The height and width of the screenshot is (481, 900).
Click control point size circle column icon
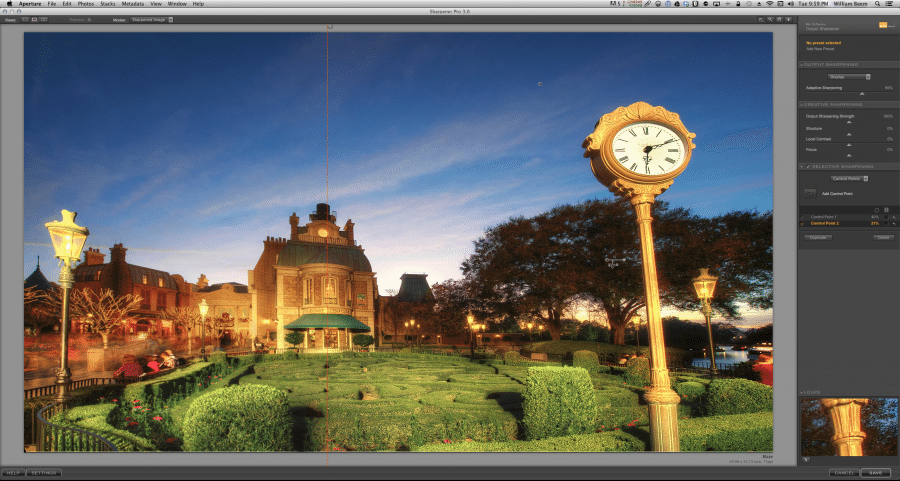coord(876,210)
